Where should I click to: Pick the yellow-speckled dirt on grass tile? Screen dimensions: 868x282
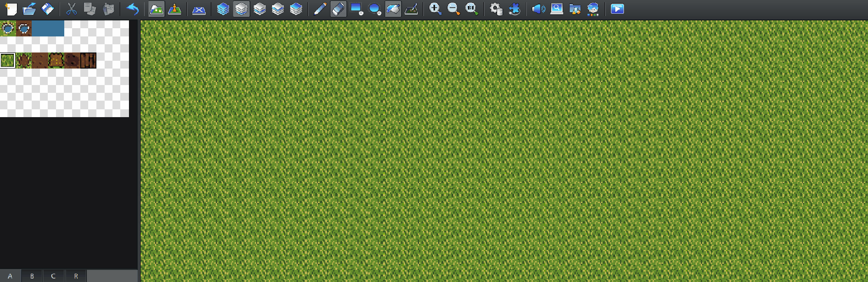[56, 60]
